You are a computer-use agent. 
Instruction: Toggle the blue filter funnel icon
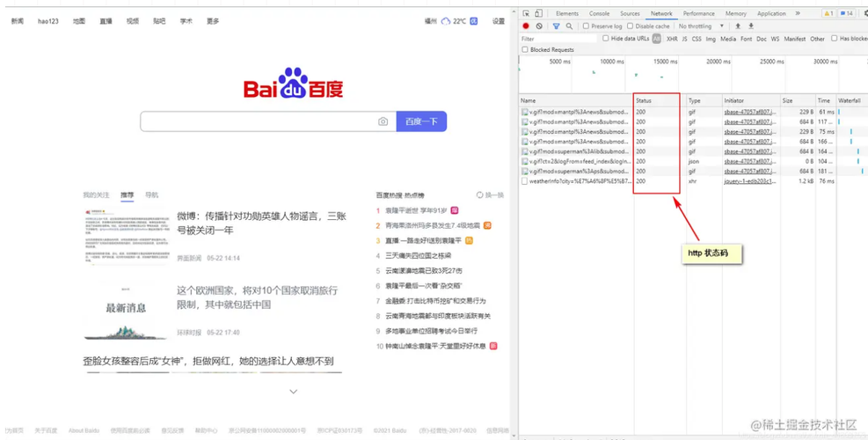tap(557, 26)
